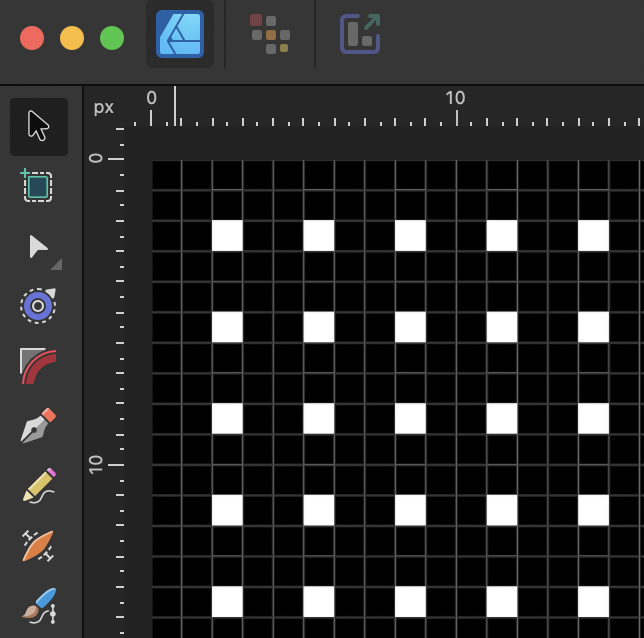Viewport: 644px width, 638px height.
Task: Select the Point Transform tool
Action: tap(38, 306)
